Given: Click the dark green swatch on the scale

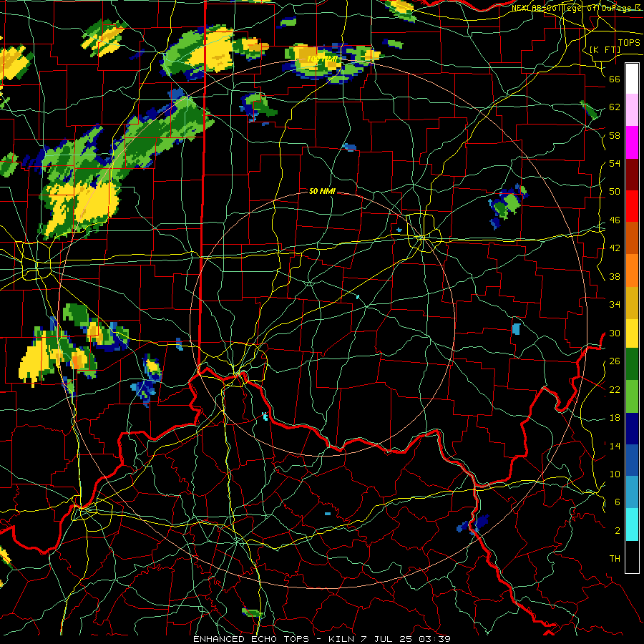Looking at the screenshot, I should pyautogui.click(x=632, y=364).
